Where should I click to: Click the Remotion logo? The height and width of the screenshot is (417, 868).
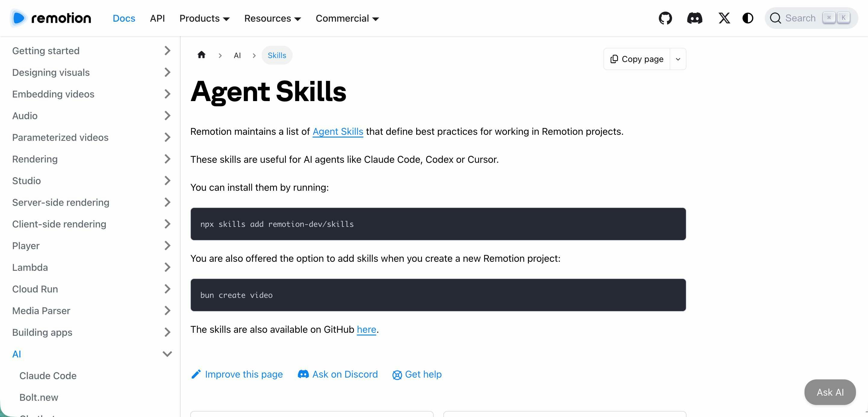[x=51, y=18]
